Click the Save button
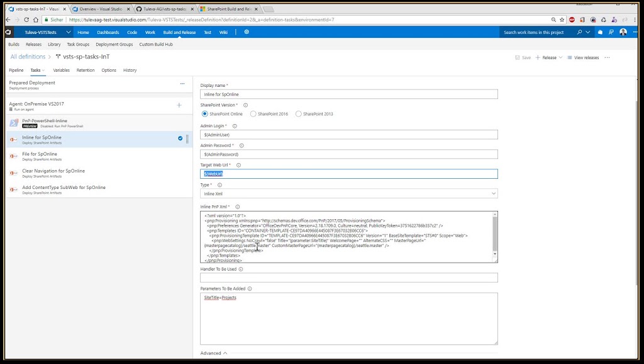Image resolution: width=644 pixels, height=364 pixels. point(523,57)
